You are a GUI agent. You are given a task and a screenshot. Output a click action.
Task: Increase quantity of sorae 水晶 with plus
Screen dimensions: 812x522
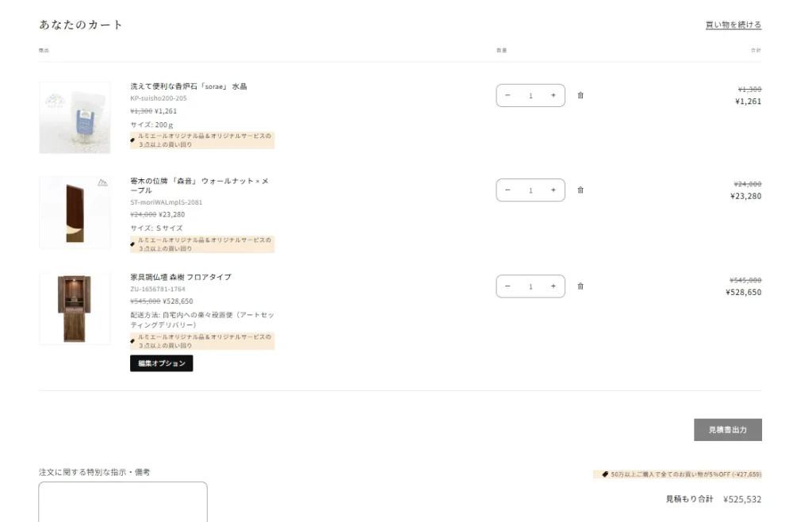coord(553,95)
